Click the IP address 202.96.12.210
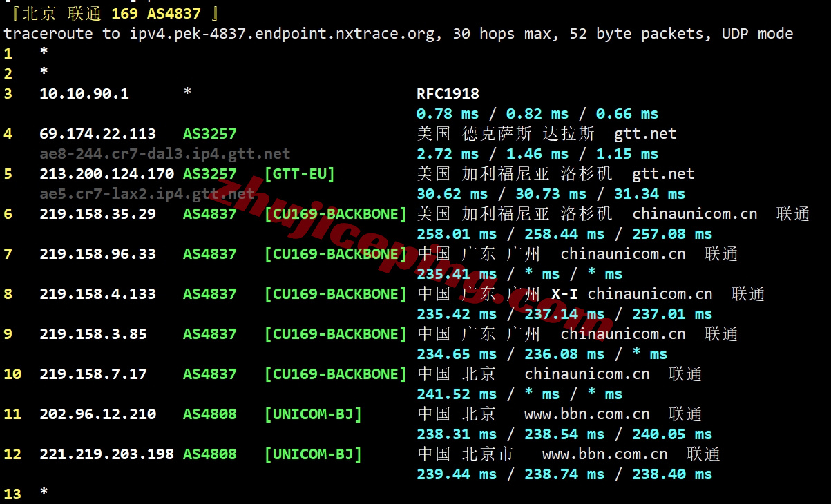Image resolution: width=831 pixels, height=504 pixels. (97, 414)
